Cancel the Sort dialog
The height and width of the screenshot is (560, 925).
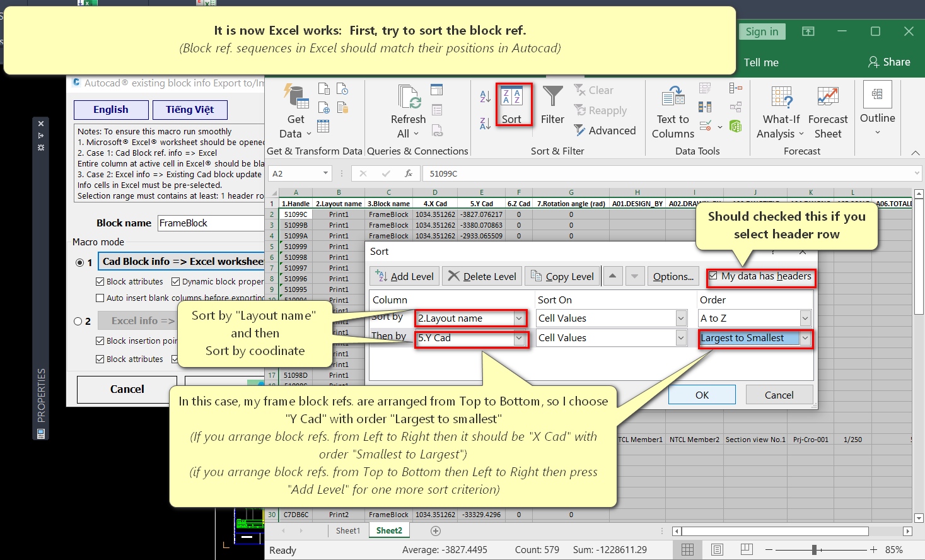(x=779, y=395)
